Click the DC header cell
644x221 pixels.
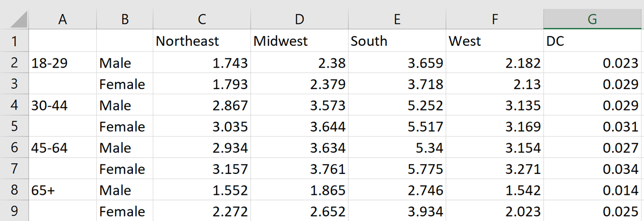593,41
